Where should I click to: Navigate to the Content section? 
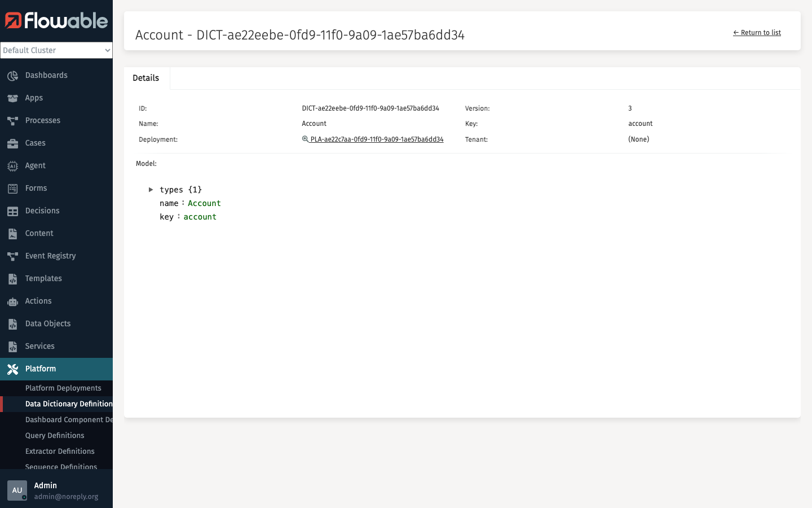coord(38,233)
